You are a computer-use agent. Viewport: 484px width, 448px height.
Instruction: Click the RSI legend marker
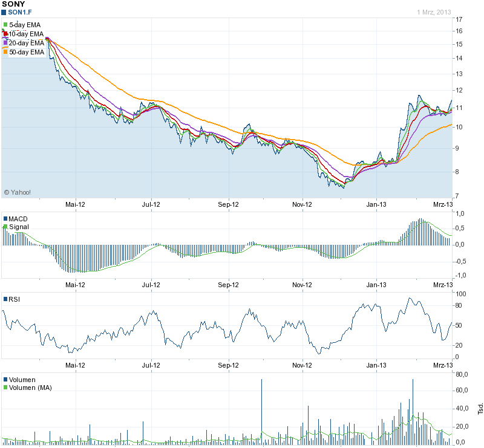[5, 299]
